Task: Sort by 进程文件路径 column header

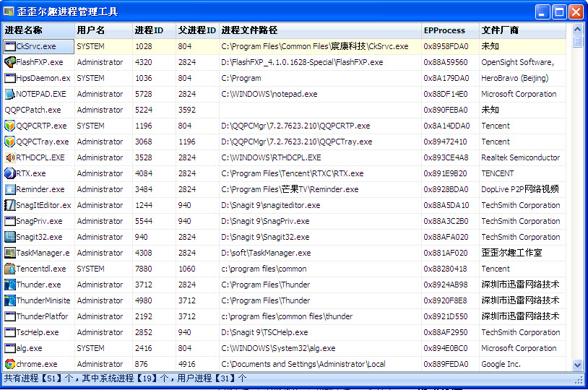Action: (x=320, y=30)
